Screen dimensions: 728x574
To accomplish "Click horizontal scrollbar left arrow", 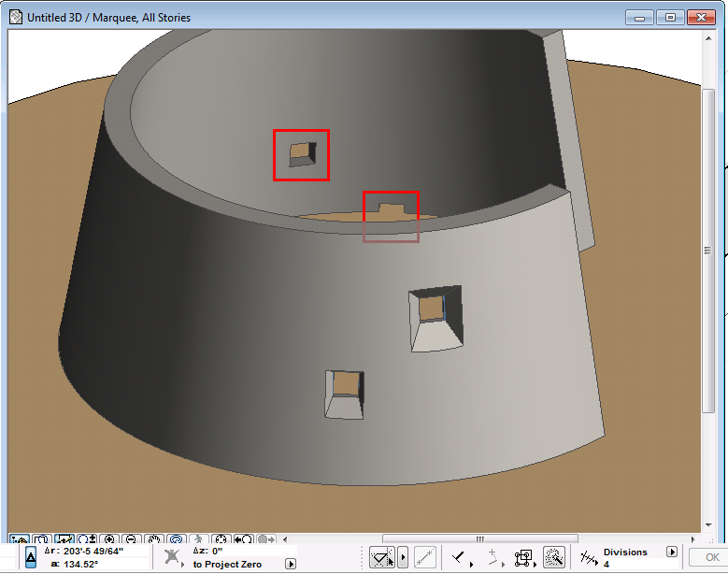I will (x=285, y=539).
